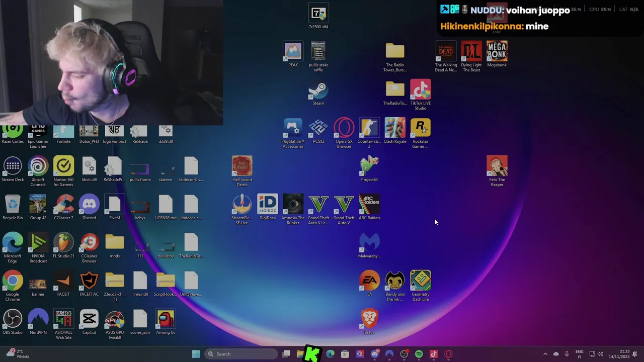Open Project64 desktop shortcut
This screenshot has height=362, width=644.
pos(369,169)
